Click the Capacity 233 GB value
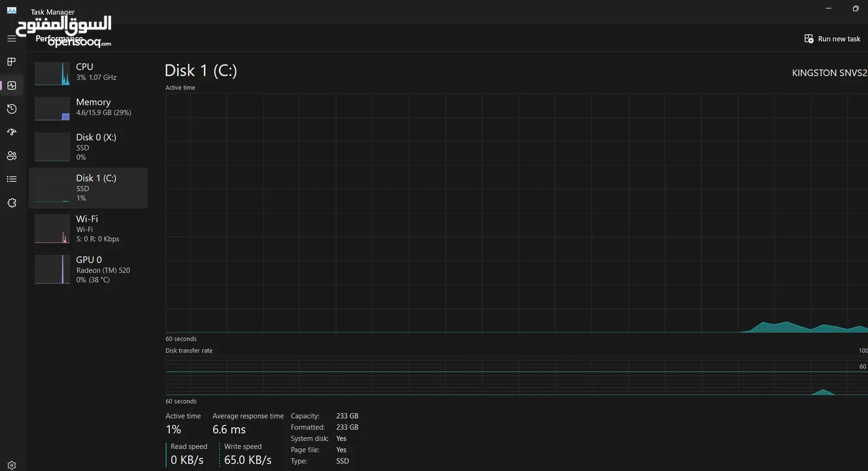This screenshot has height=471, width=868. 347,416
